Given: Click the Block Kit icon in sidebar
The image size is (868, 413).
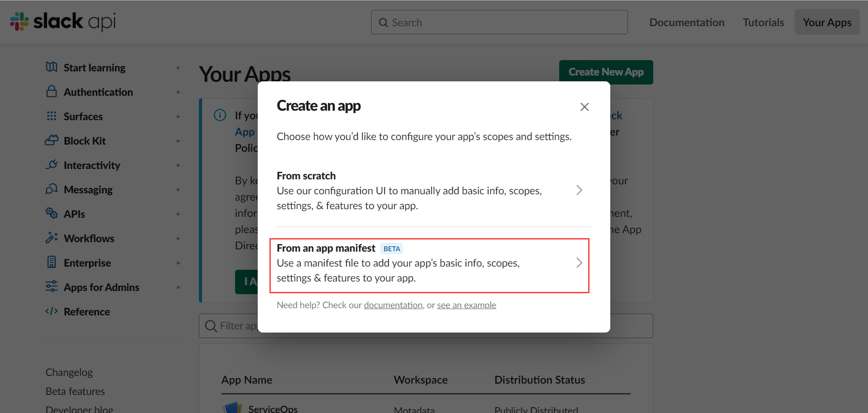Looking at the screenshot, I should 51,141.
